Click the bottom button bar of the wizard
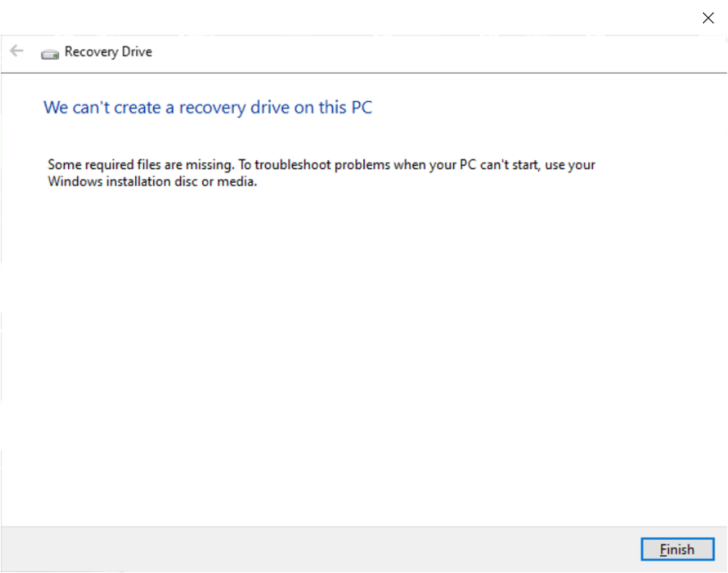 pyautogui.click(x=364, y=549)
